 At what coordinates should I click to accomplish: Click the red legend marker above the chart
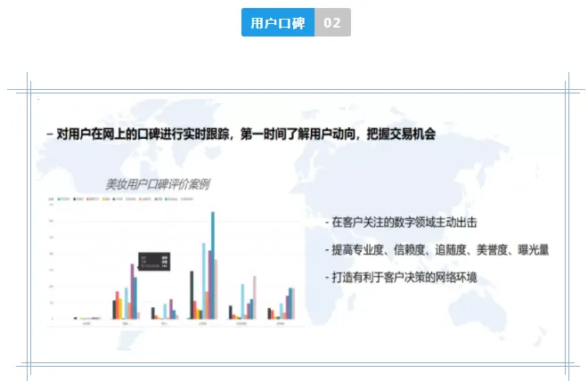[x=87, y=199]
